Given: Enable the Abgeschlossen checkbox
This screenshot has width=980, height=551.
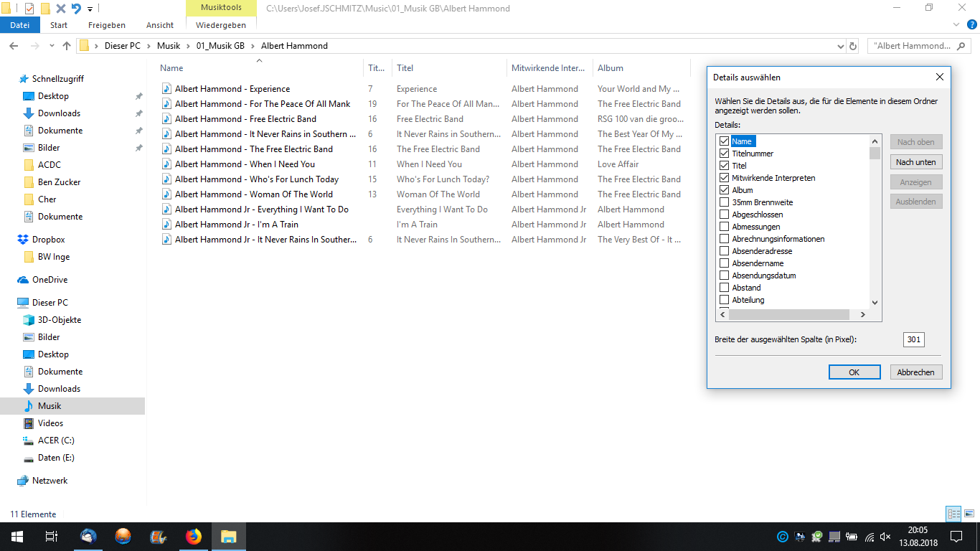Looking at the screenshot, I should point(725,215).
